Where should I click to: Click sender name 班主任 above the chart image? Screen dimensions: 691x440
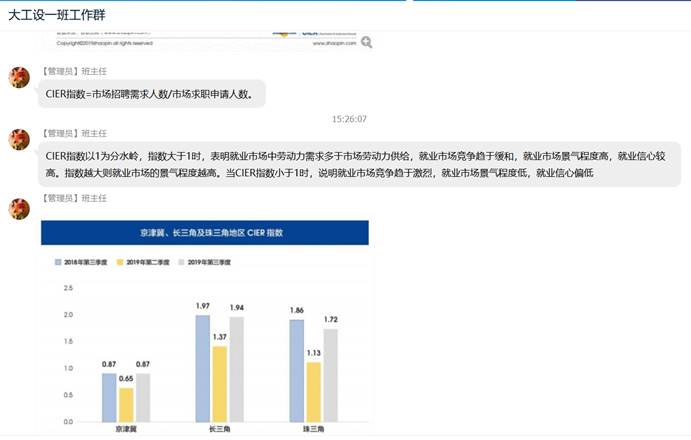pyautogui.click(x=94, y=199)
